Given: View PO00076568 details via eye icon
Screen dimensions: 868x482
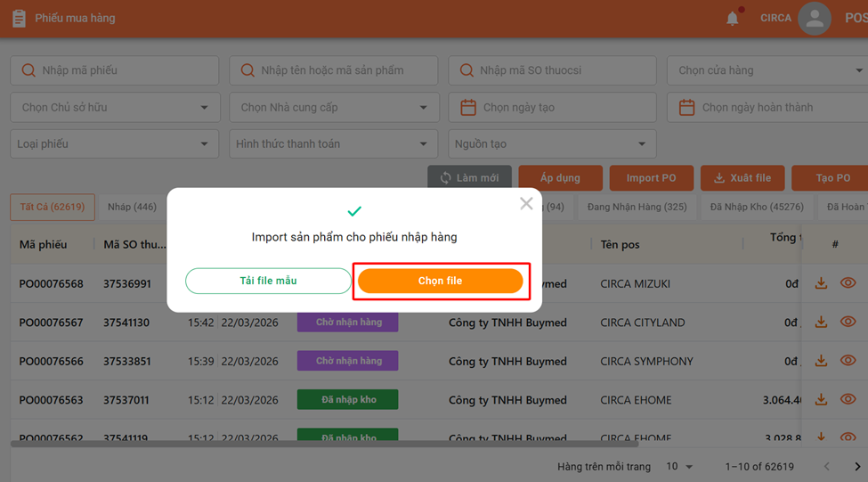Looking at the screenshot, I should point(848,283).
